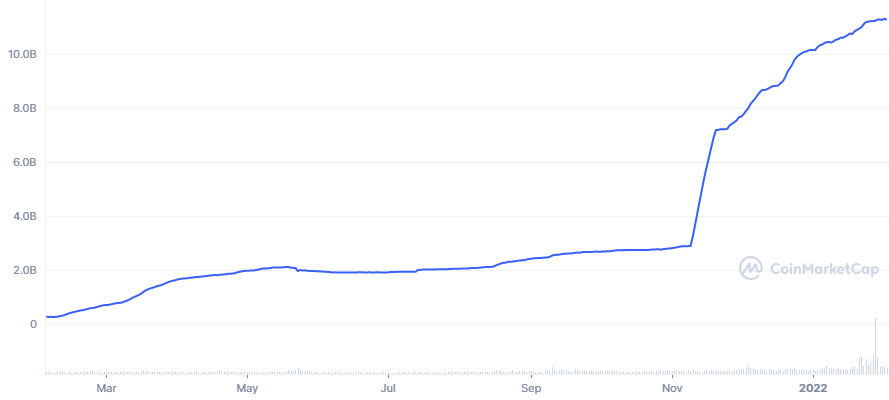Click the CoinMarketCap logo icon in watermark
Image resolution: width=889 pixels, height=400 pixels.
[751, 268]
